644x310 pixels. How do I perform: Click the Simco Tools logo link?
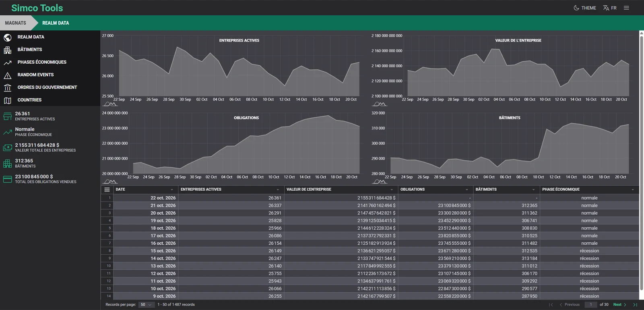click(37, 8)
